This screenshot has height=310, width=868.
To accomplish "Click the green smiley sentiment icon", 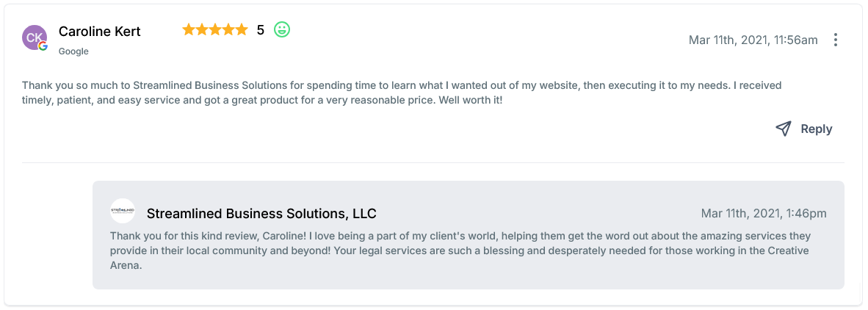I will tap(282, 30).
